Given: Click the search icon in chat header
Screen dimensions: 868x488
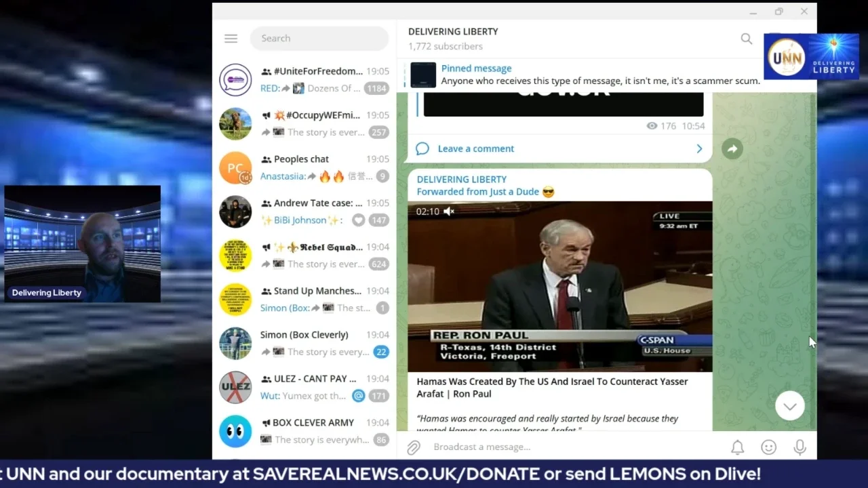Looking at the screenshot, I should click(x=747, y=39).
